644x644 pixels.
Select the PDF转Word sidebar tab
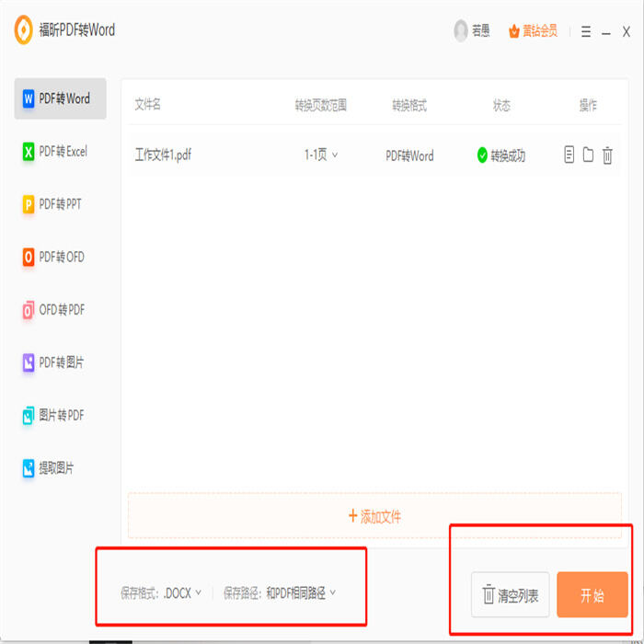(x=61, y=98)
